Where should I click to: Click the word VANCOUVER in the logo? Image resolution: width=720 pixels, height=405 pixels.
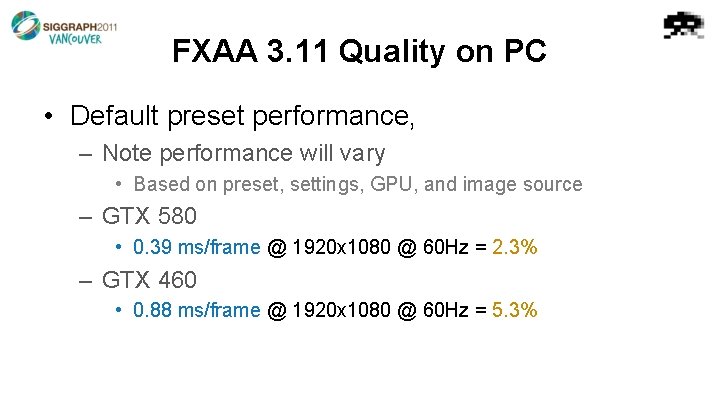tap(75, 39)
